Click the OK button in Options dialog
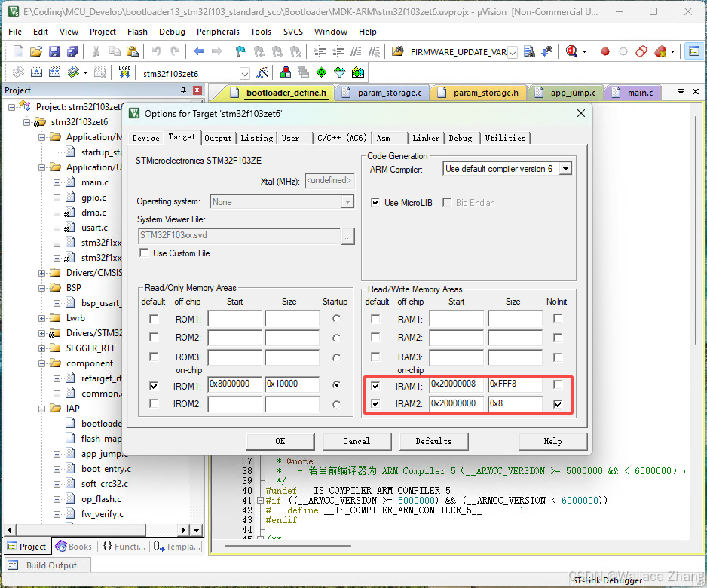The width and height of the screenshot is (707, 588). tap(280, 441)
